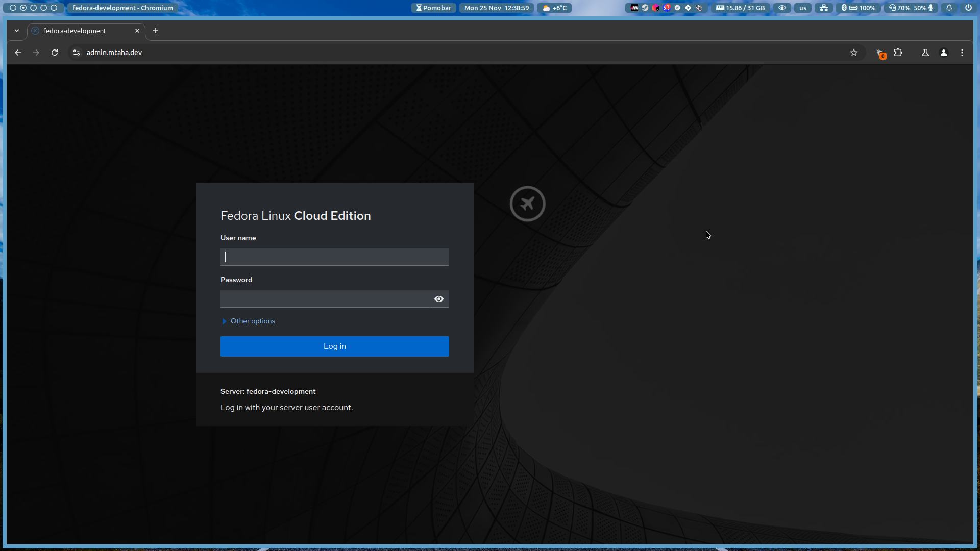Open the us keyboard layout indicator

click(803, 8)
